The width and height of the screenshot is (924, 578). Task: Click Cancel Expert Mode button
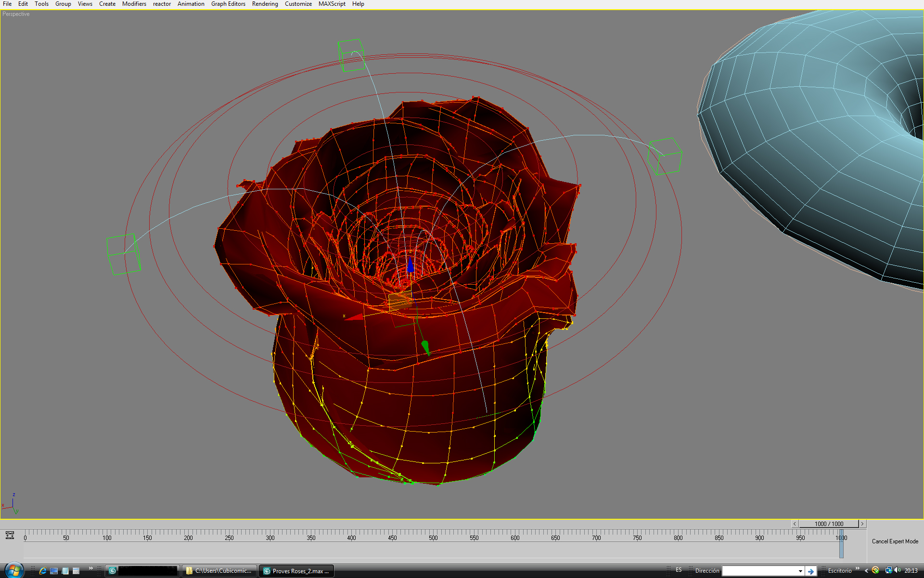tap(895, 541)
